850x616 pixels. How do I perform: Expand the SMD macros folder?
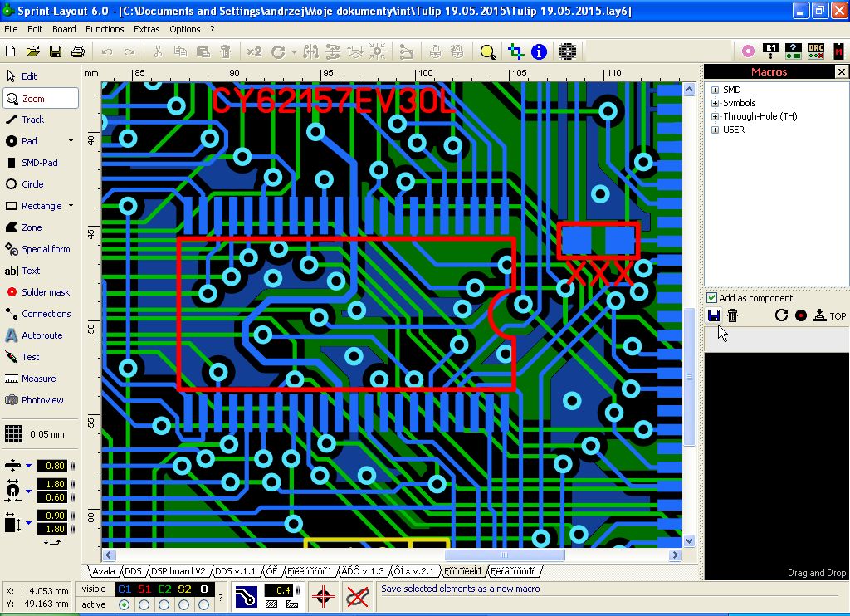pos(715,90)
